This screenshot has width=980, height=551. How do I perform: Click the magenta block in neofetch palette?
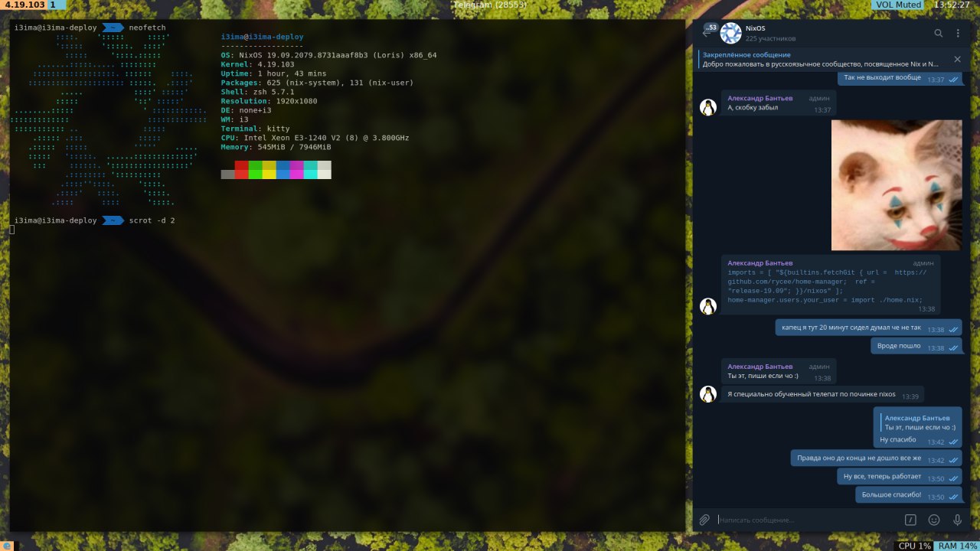(296, 170)
